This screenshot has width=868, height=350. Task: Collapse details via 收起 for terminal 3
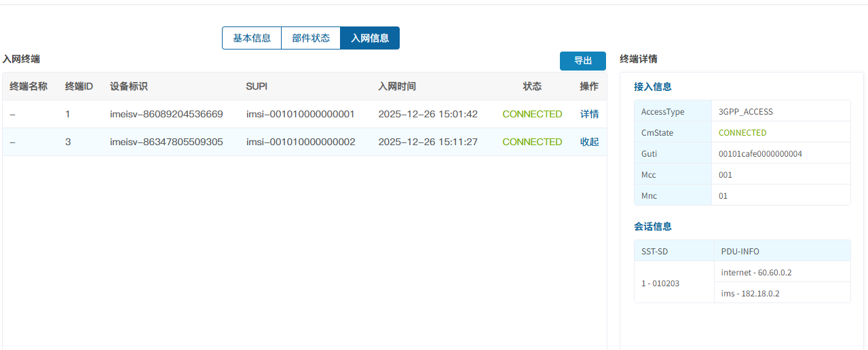click(x=589, y=142)
